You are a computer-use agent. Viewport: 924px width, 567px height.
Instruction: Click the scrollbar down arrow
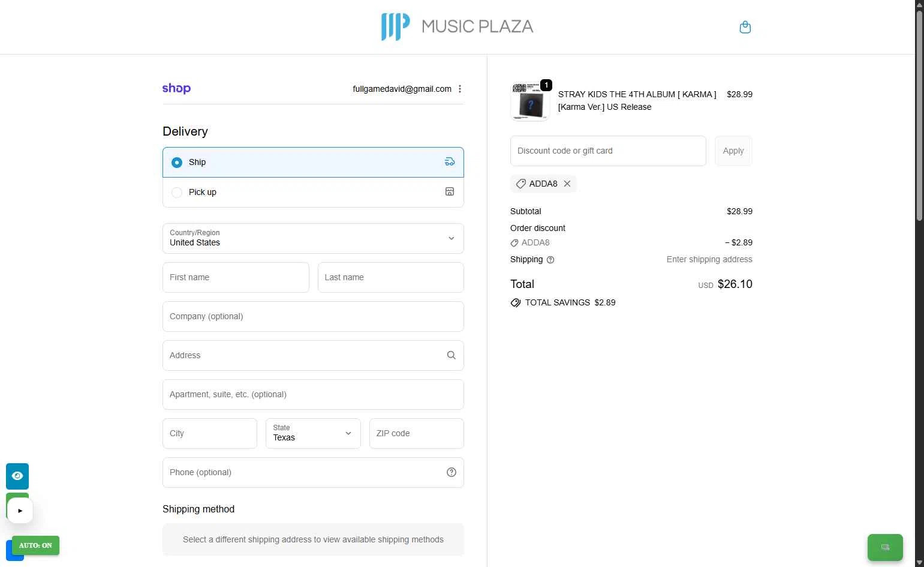[919, 562]
